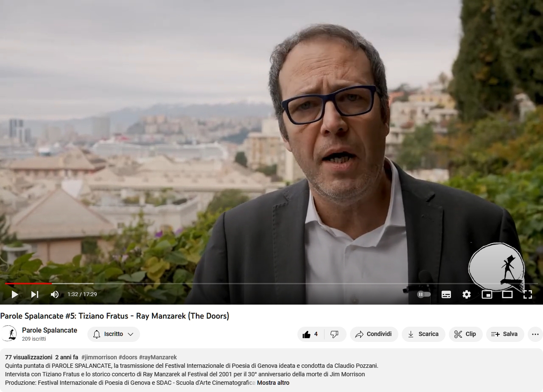Toggle theater mode view
Screen dimensions: 543x392
pos(507,294)
